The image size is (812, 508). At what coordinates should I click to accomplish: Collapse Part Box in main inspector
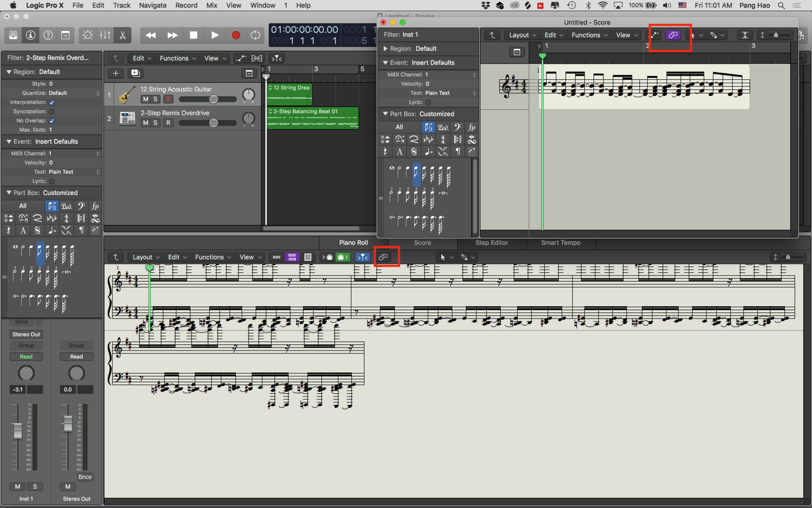pos(9,193)
